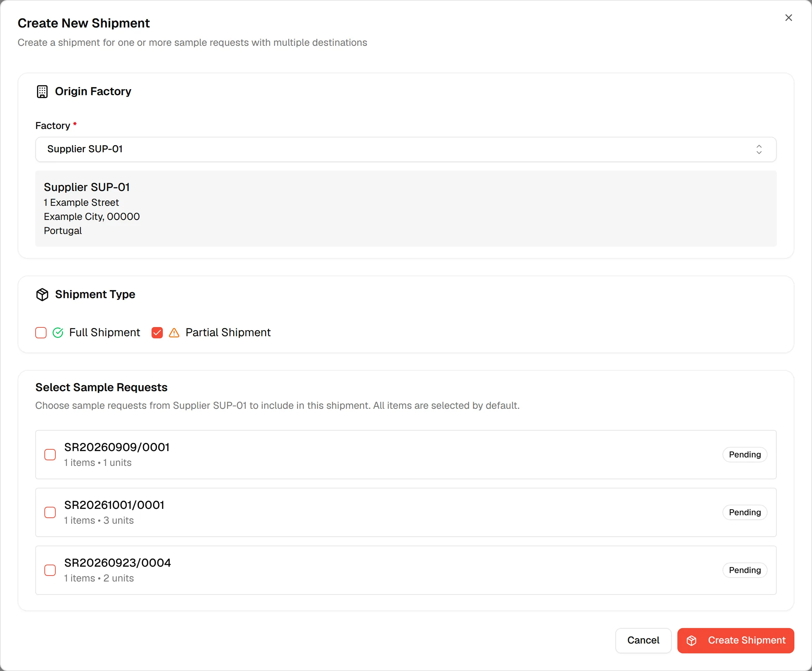The width and height of the screenshot is (812, 671).
Task: Click the Full Shipment label
Action: coord(105,332)
